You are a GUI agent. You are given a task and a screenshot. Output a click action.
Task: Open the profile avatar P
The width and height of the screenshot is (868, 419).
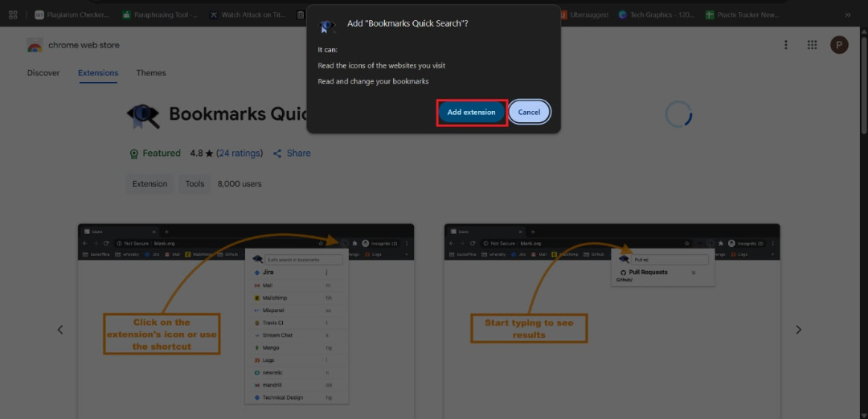tap(839, 45)
